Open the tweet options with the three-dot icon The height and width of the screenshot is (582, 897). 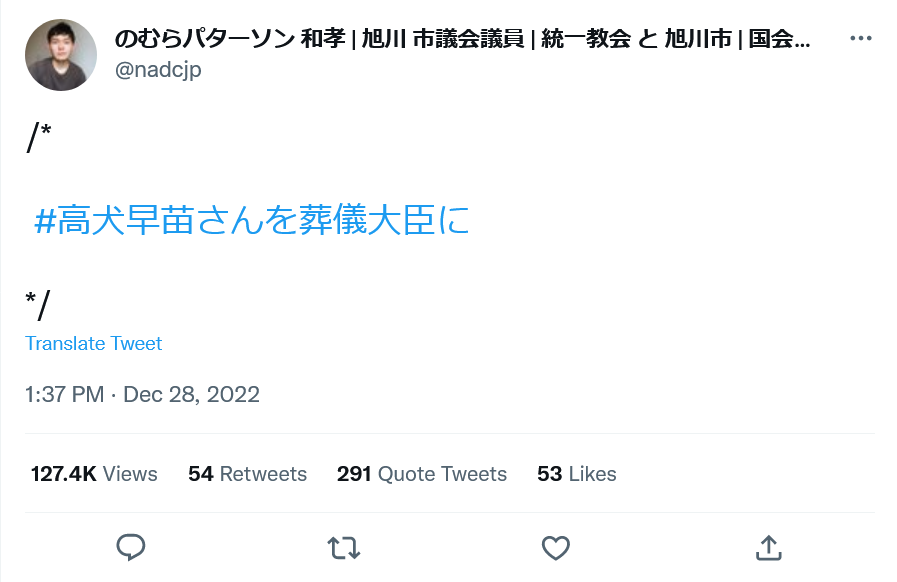click(860, 38)
